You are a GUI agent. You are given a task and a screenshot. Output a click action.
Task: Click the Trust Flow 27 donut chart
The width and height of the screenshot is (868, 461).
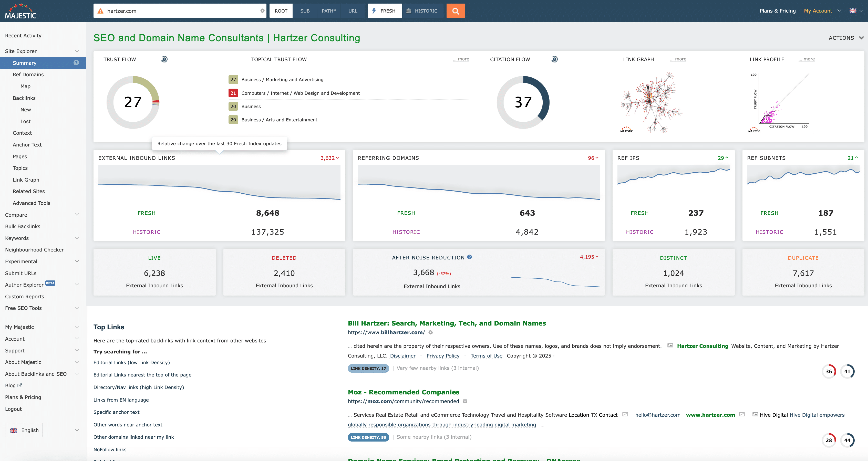[133, 102]
